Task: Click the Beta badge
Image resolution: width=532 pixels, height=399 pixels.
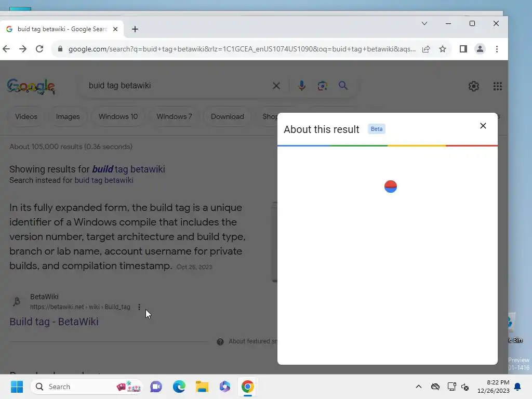Action: pyautogui.click(x=377, y=129)
